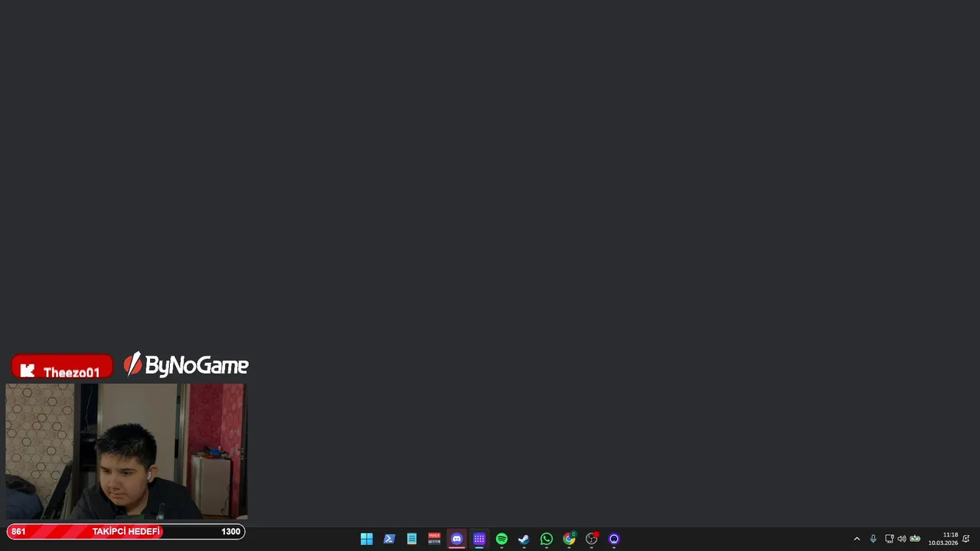Image resolution: width=980 pixels, height=551 pixels.
Task: Switch to the Discord taskbar app
Action: pyautogui.click(x=457, y=539)
